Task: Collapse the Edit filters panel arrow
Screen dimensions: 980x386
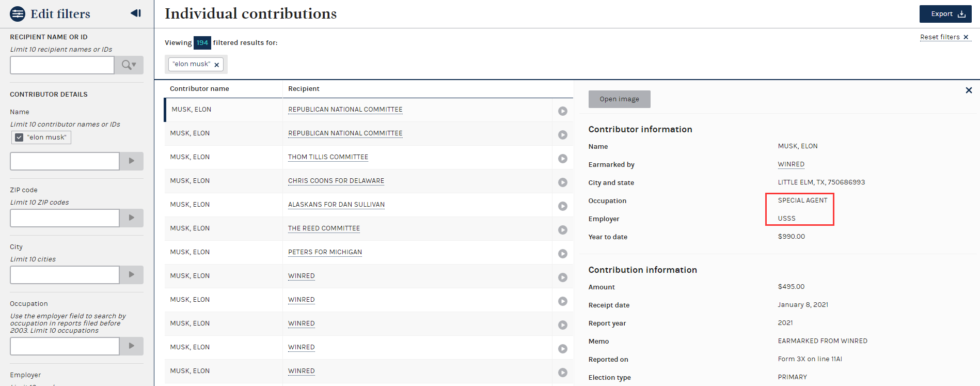Action: click(136, 13)
